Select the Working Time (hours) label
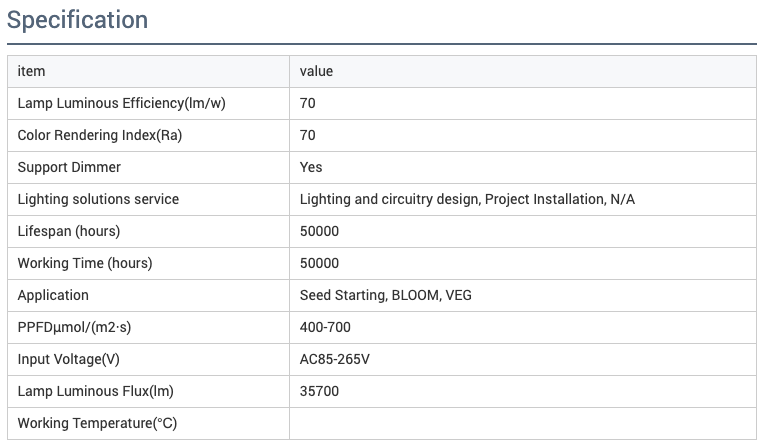The image size is (767, 440). (x=85, y=263)
